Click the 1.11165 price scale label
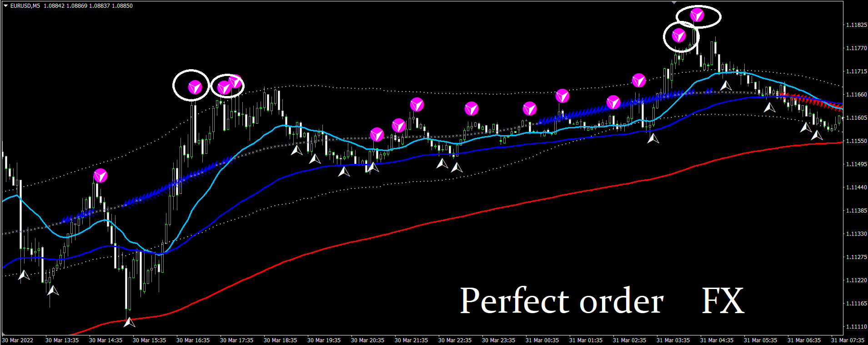Screen dimensions: 868x345 pos(856,303)
